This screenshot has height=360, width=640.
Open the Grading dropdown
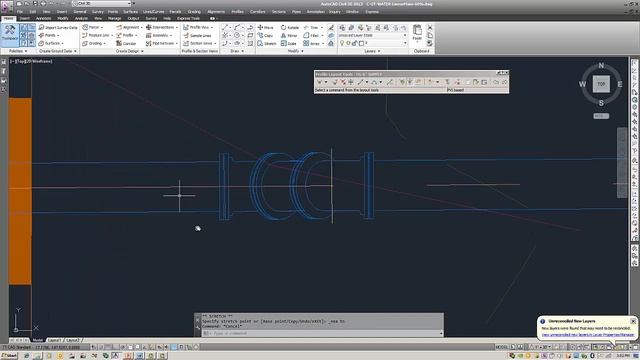pos(94,43)
